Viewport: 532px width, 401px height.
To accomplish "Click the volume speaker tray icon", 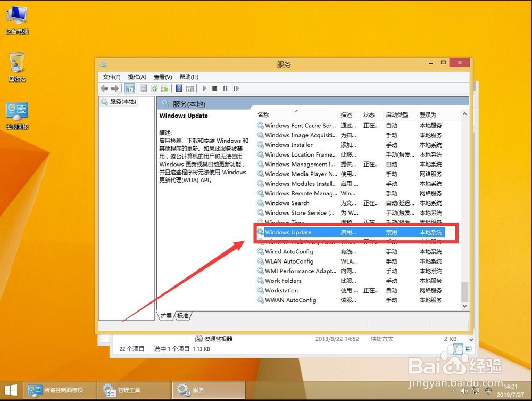I will pyautogui.click(x=464, y=391).
